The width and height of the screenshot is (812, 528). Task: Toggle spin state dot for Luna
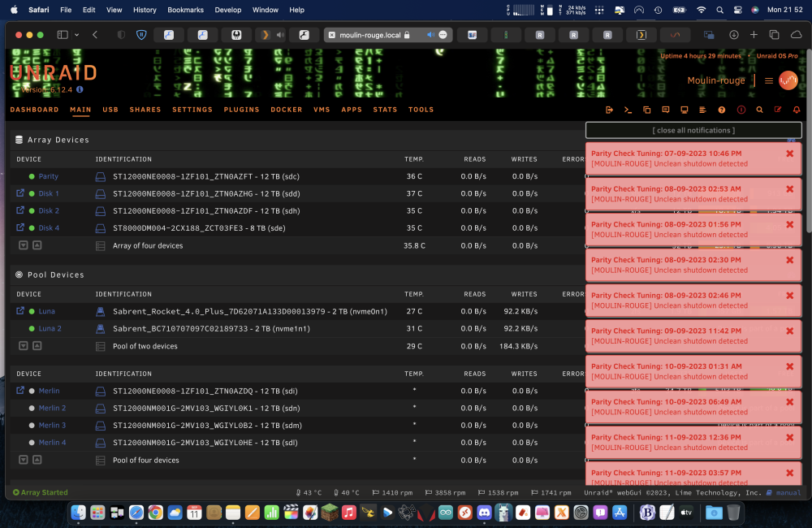pos(32,311)
